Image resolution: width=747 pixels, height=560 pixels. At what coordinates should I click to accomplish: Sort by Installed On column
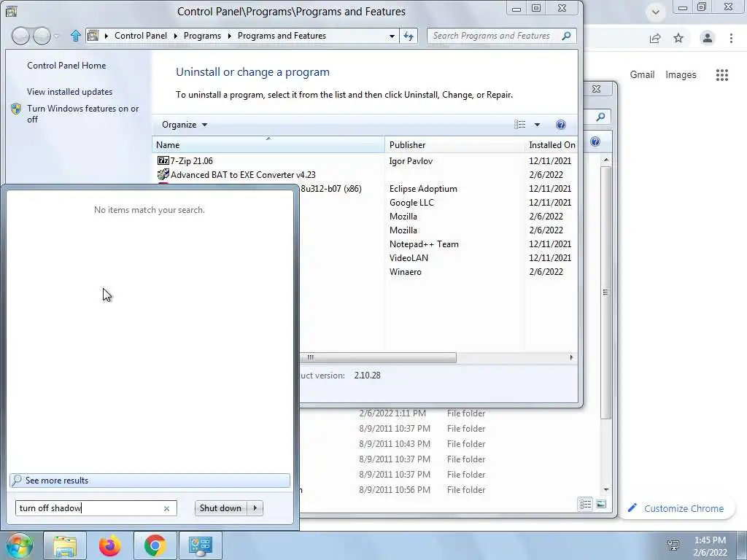pyautogui.click(x=551, y=145)
